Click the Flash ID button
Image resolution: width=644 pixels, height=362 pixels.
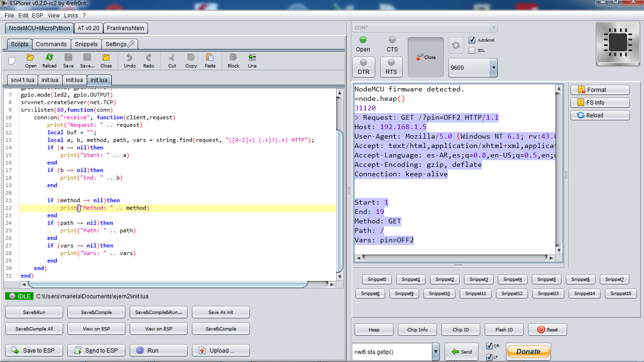[x=504, y=329]
